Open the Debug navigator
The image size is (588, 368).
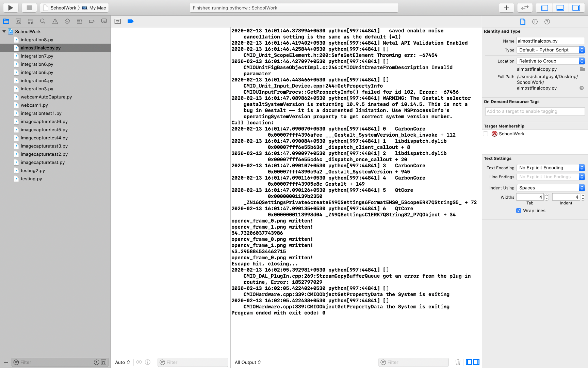[x=80, y=21]
